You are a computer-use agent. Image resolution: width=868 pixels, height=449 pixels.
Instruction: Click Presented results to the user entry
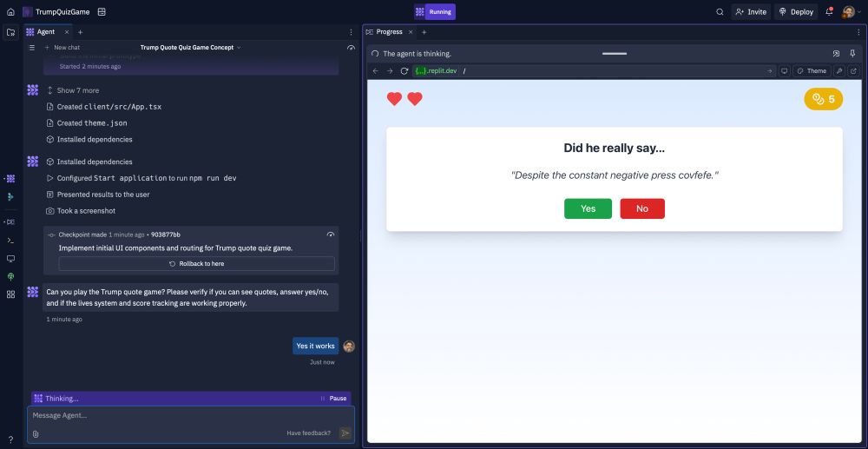pyautogui.click(x=98, y=195)
